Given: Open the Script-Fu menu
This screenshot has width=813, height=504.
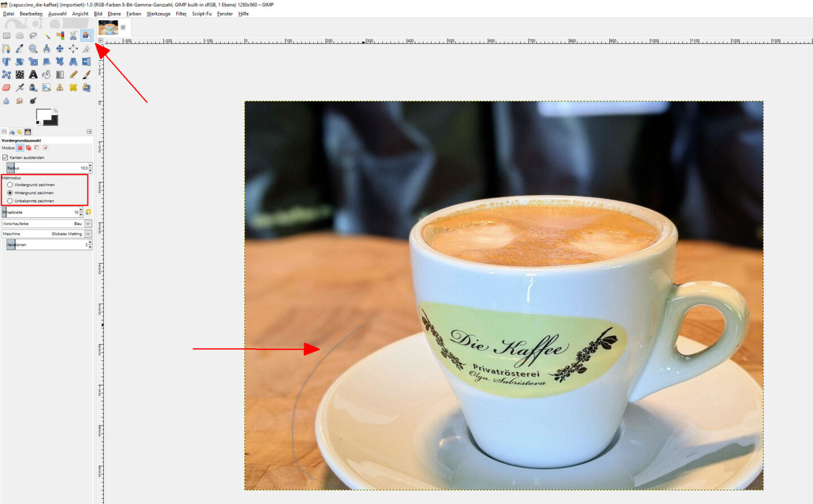Looking at the screenshot, I should click(x=202, y=14).
